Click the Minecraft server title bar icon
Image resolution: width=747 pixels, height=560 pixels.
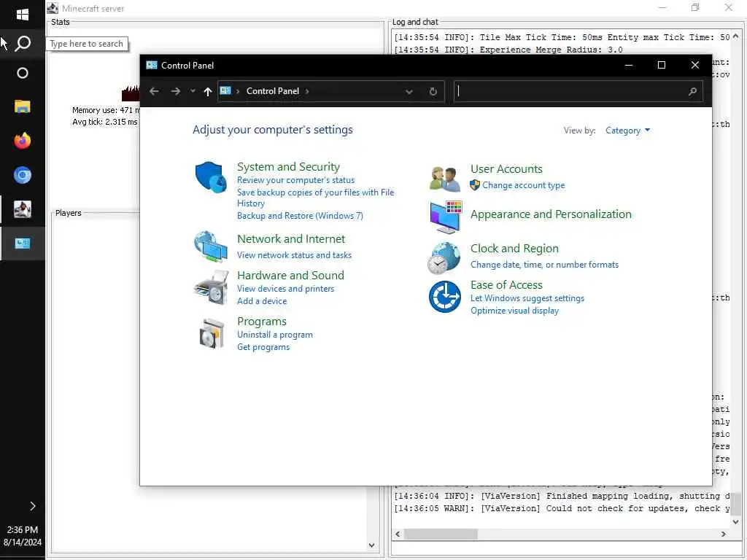53,8
